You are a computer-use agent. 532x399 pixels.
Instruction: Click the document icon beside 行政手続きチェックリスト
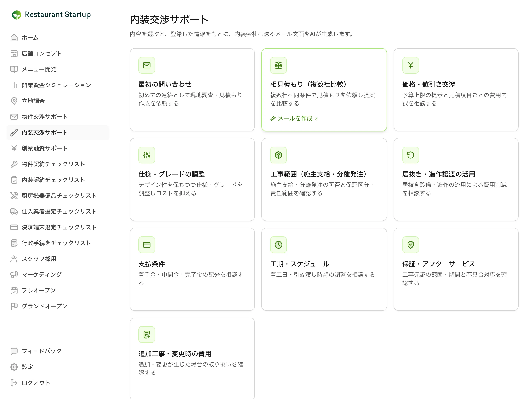(14, 243)
